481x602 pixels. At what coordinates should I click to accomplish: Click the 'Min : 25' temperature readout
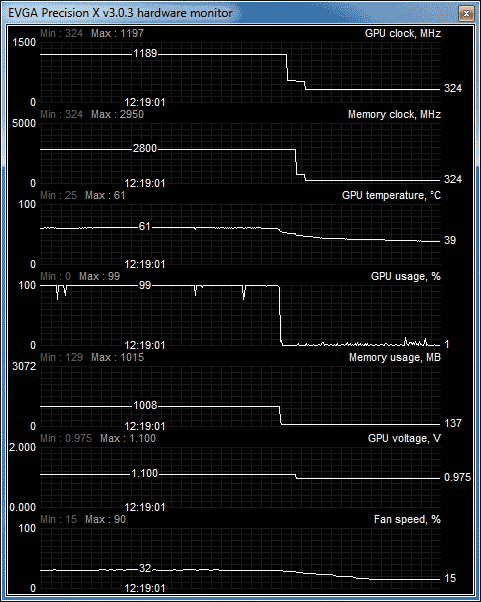(59, 195)
